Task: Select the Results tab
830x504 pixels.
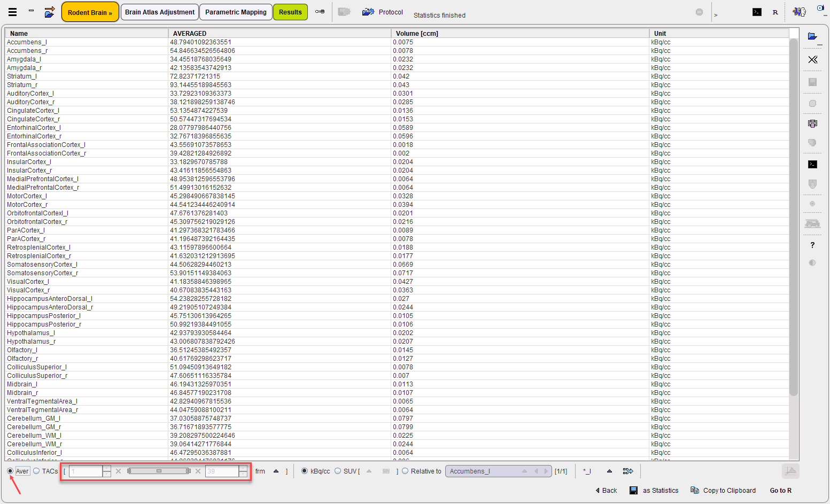Action: pos(290,12)
